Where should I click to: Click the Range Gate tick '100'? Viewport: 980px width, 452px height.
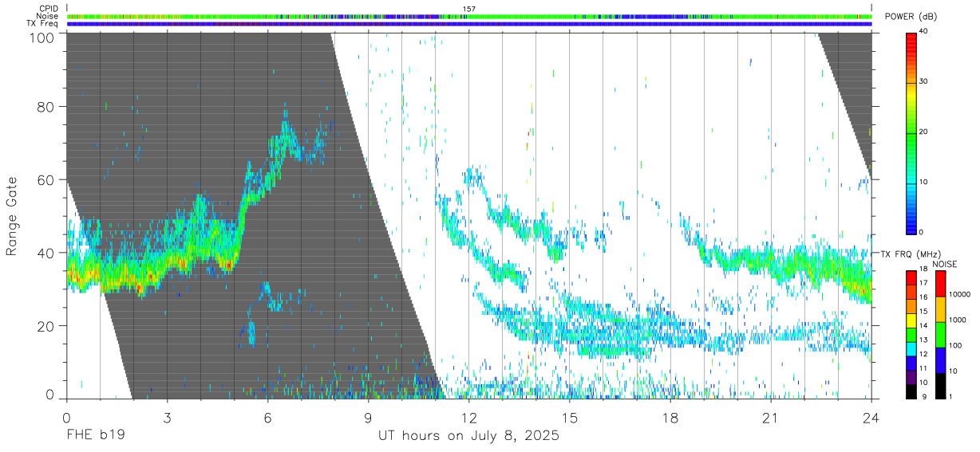coord(43,37)
